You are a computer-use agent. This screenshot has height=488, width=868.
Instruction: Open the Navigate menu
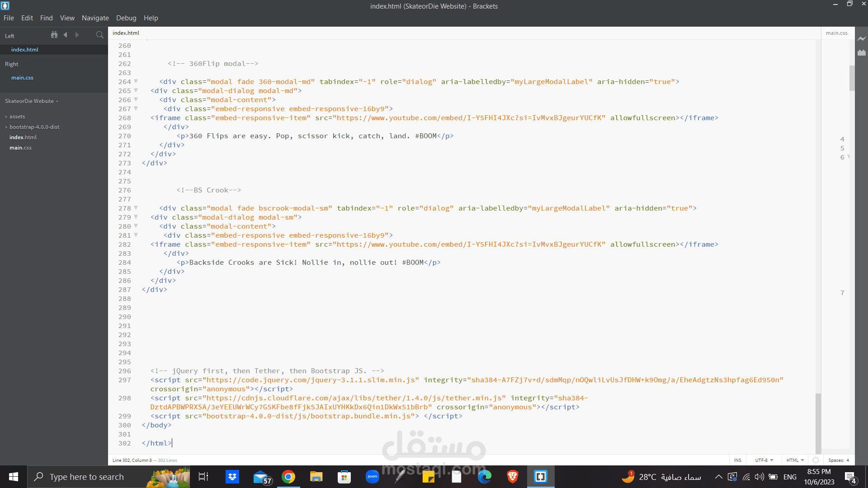click(95, 18)
